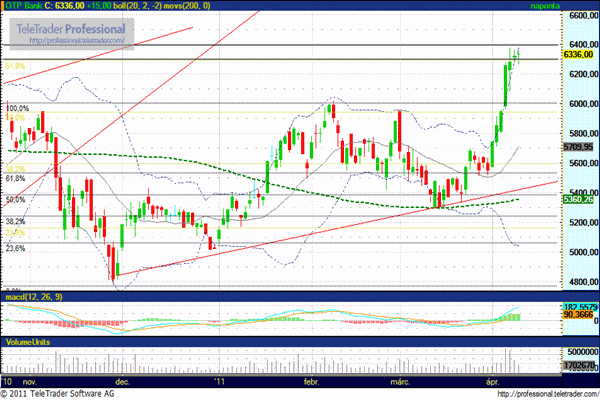Click the TeleTrader Professional logo
The image size is (600, 400).
tap(68, 30)
